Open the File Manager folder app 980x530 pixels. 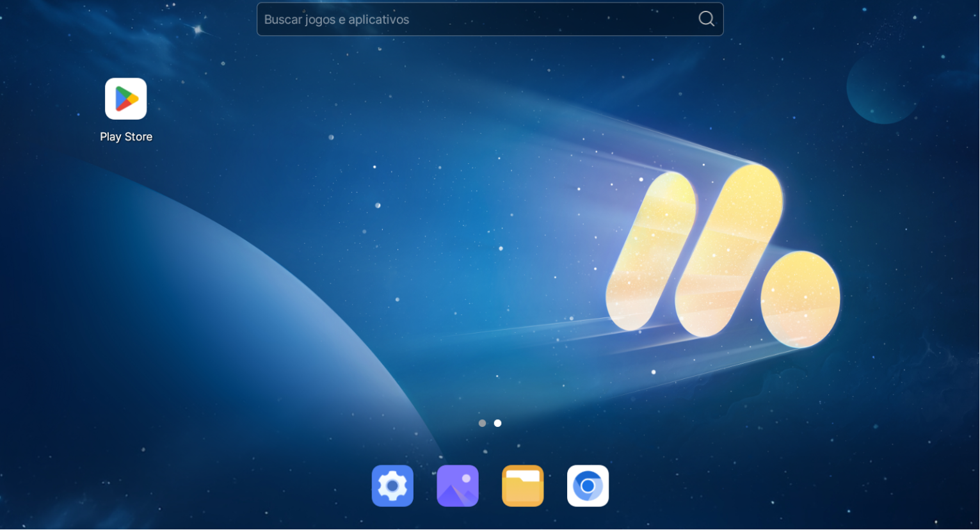click(523, 486)
